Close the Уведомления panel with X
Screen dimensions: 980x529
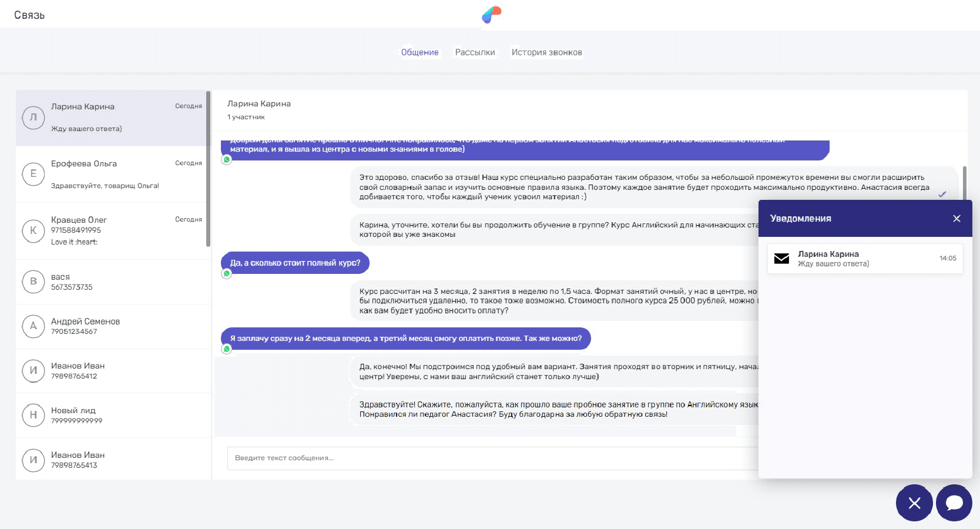956,219
